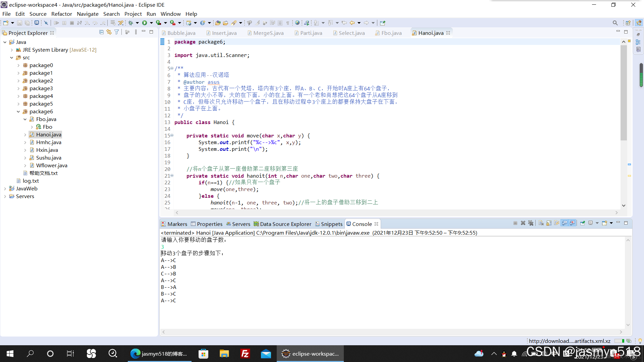Toggle Java perspective button

(x=639, y=23)
